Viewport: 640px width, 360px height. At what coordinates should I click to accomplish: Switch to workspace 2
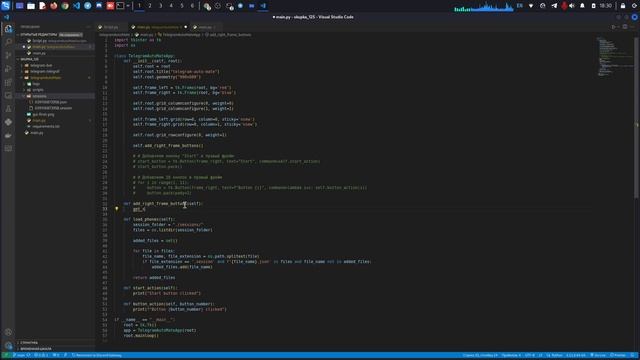150,6
